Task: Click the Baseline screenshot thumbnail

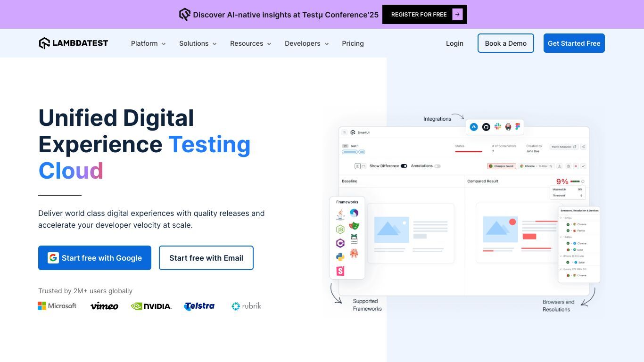Action: pos(411,233)
